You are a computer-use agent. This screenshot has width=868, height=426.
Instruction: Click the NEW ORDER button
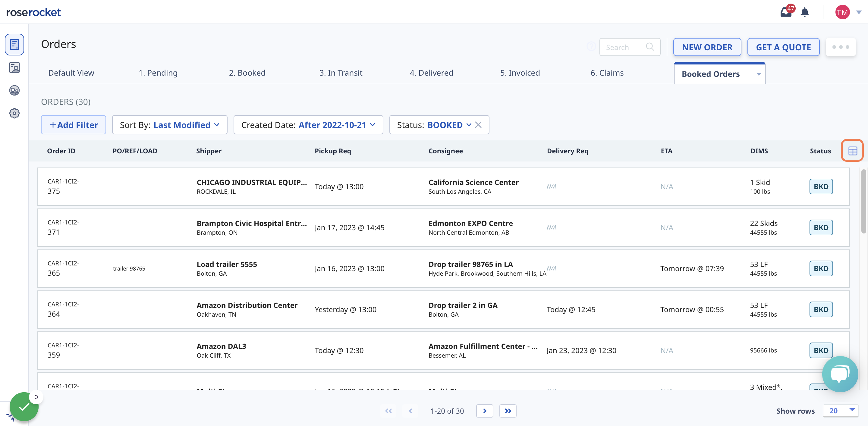[707, 47]
